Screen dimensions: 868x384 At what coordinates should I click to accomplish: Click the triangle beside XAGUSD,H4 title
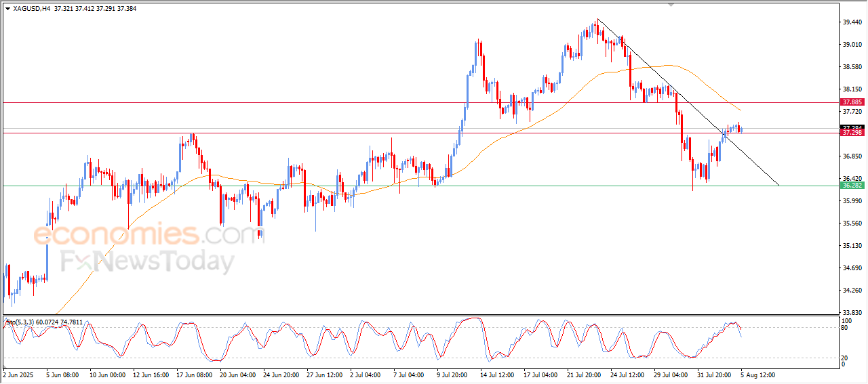click(x=7, y=9)
